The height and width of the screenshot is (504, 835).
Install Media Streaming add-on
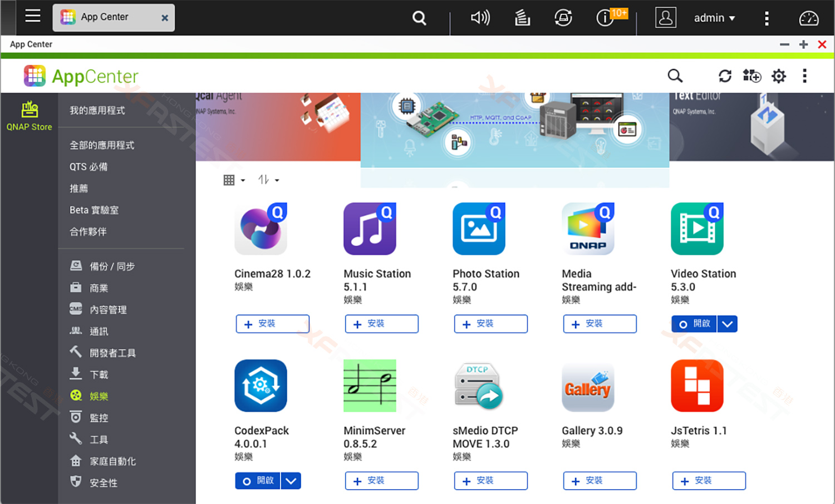coord(600,324)
